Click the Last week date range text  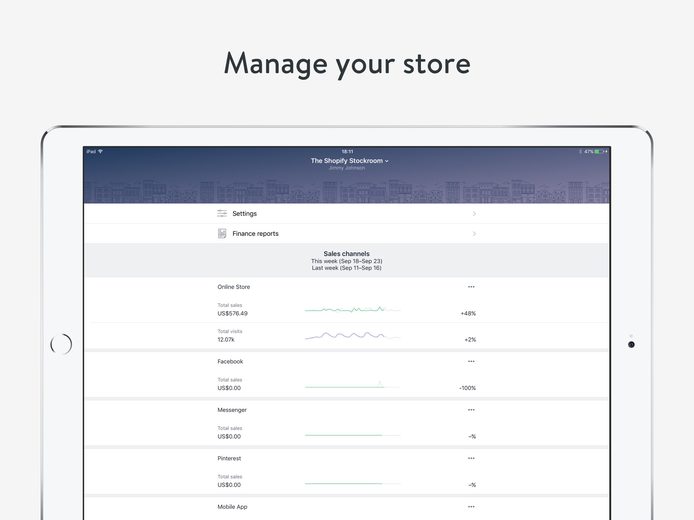[347, 268]
